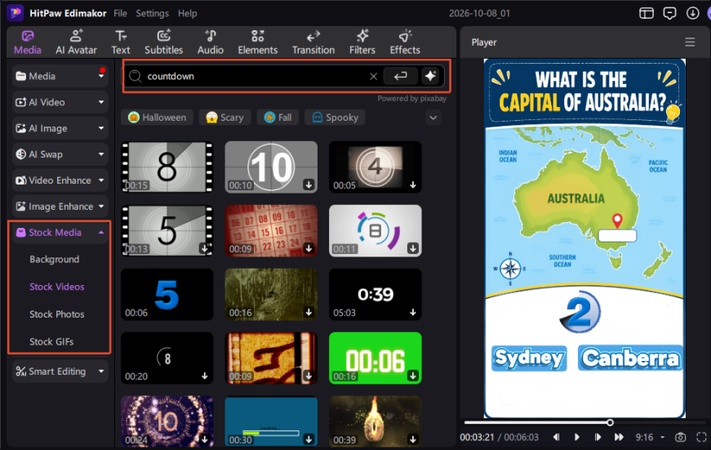Download the purple particle 10 clip 00:24
This screenshot has height=450, width=711.
pyautogui.click(x=205, y=440)
